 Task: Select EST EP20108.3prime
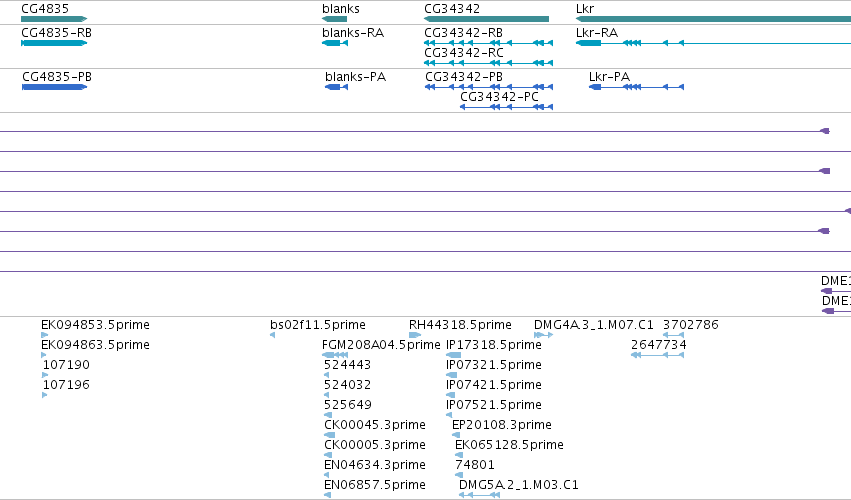502,425
